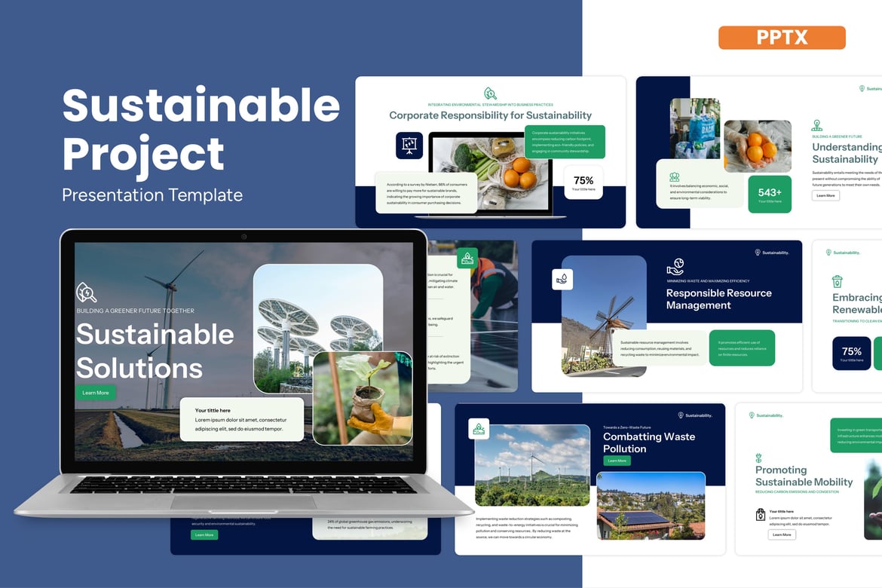
Task: Click the seedling in gloved hand photo
Action: coord(363,398)
